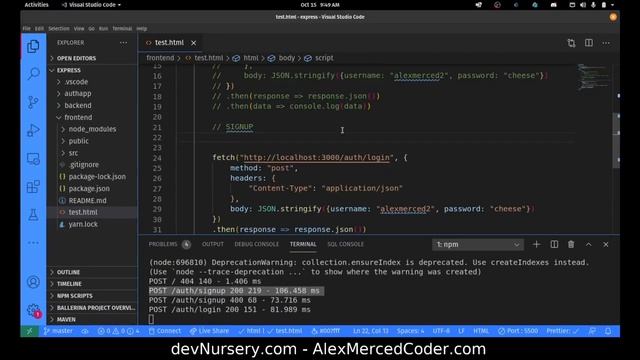Open the Manage settings gear
The height and width of the screenshot is (360, 640).
tap(33, 310)
